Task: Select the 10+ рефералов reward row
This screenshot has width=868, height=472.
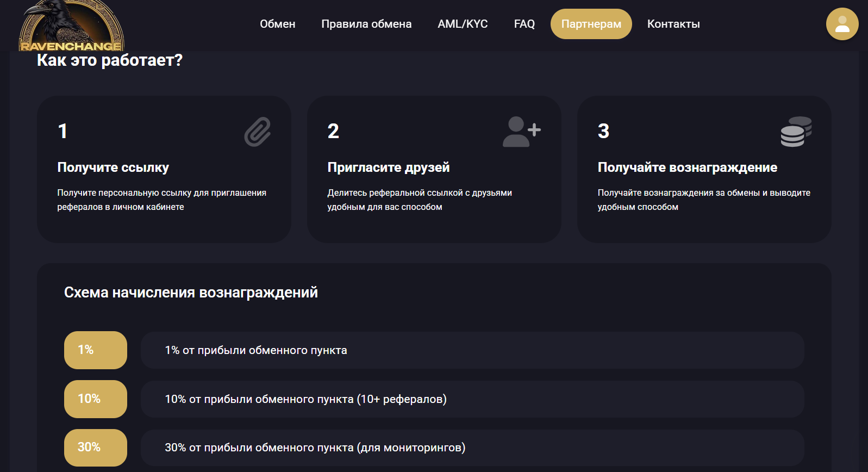Action: click(x=472, y=399)
